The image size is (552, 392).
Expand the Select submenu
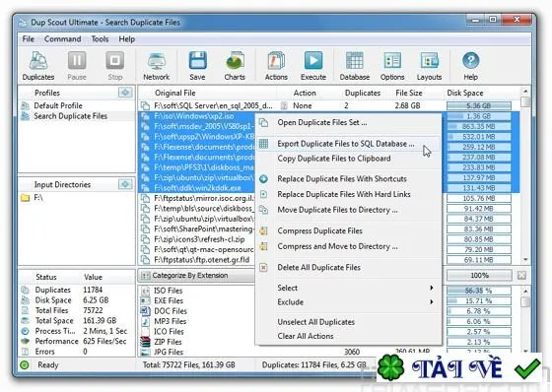tap(349, 288)
